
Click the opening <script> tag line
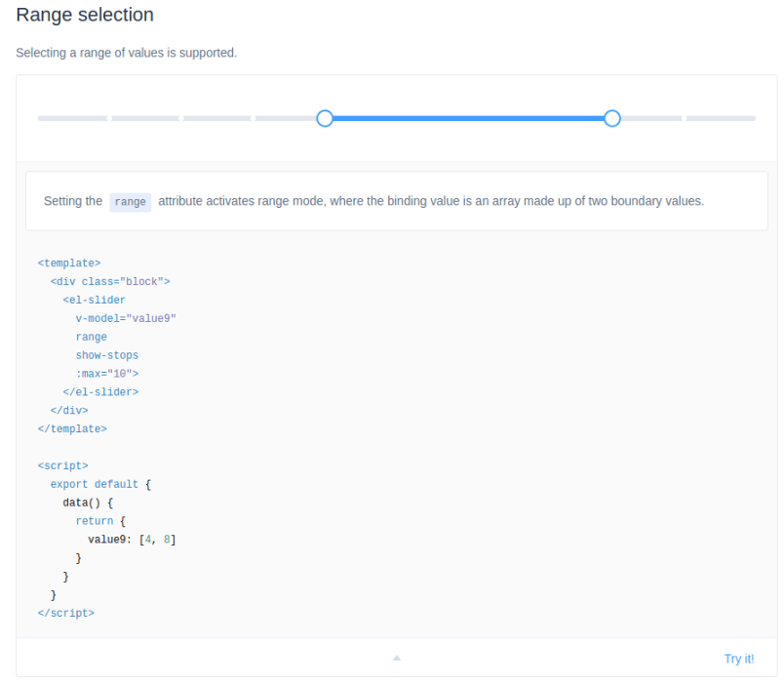(62, 465)
